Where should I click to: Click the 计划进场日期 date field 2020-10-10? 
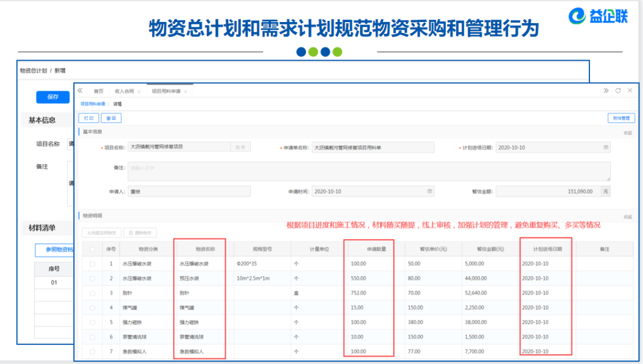[553, 148]
